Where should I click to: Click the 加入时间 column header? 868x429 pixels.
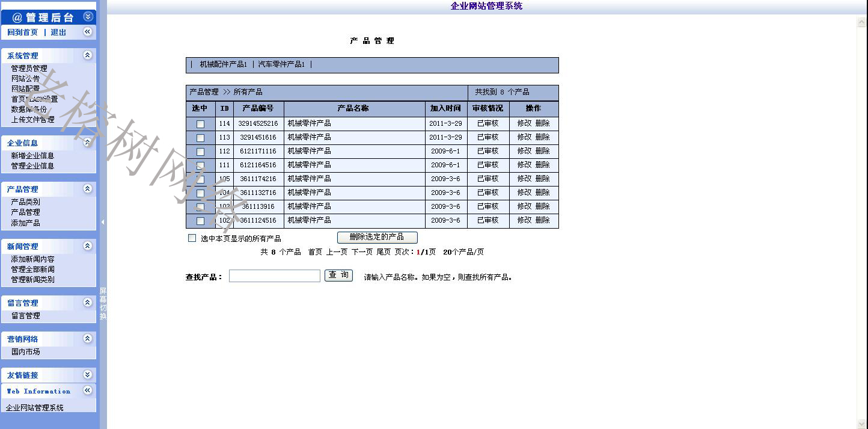coord(445,108)
